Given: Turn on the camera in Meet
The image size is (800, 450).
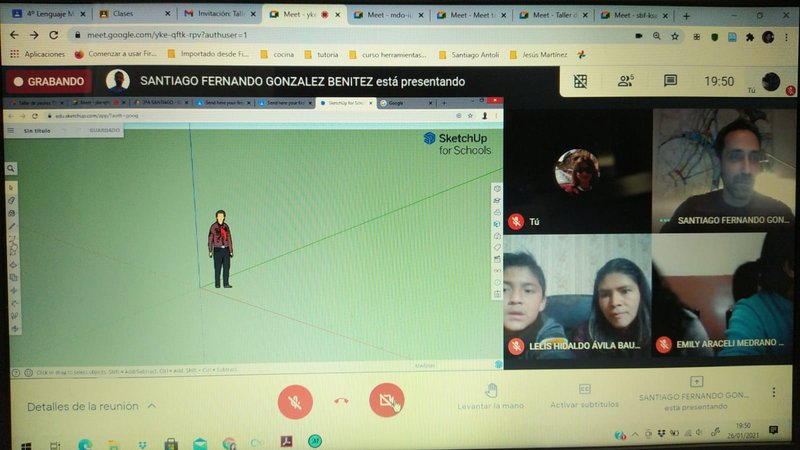Looking at the screenshot, I should (386, 402).
